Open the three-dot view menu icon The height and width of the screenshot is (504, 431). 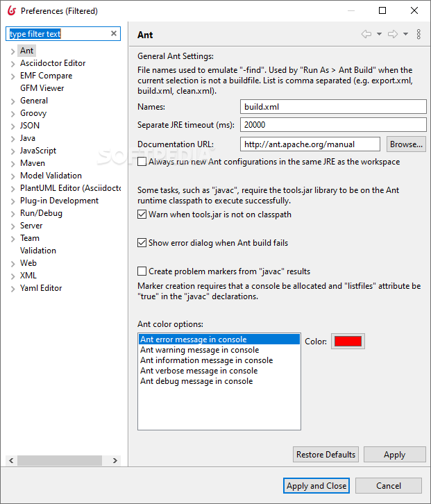click(419, 34)
